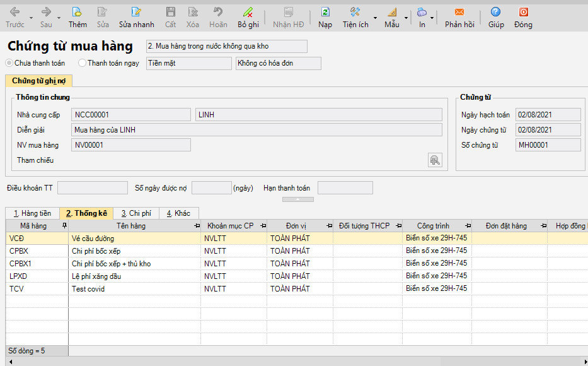Pin the Tên hàng column
588x366 pixels.
point(197,226)
